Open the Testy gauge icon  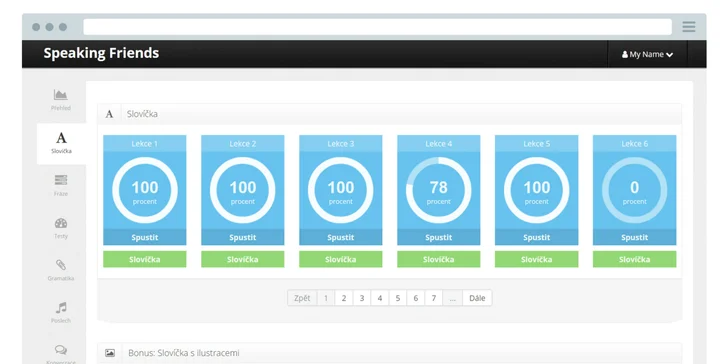point(61,223)
